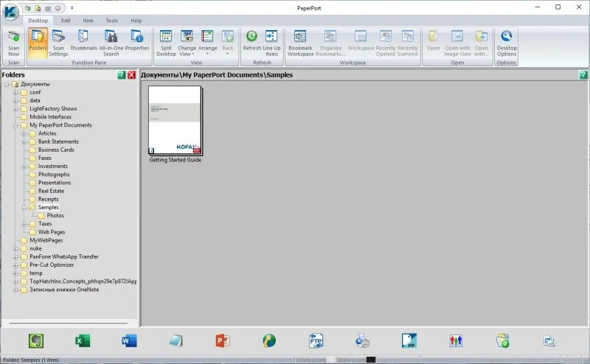590x364 pixels.
Task: Expand the Investments folder
Action: click(x=24, y=167)
